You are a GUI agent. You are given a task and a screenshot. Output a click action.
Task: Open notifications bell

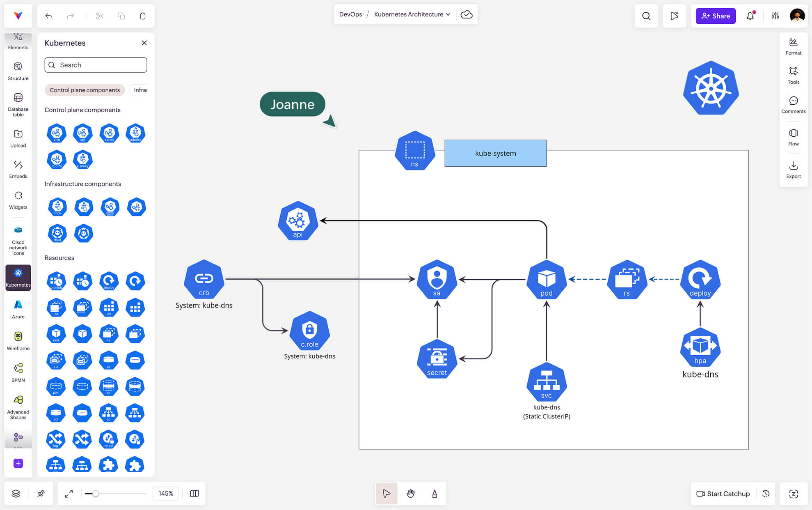point(750,16)
